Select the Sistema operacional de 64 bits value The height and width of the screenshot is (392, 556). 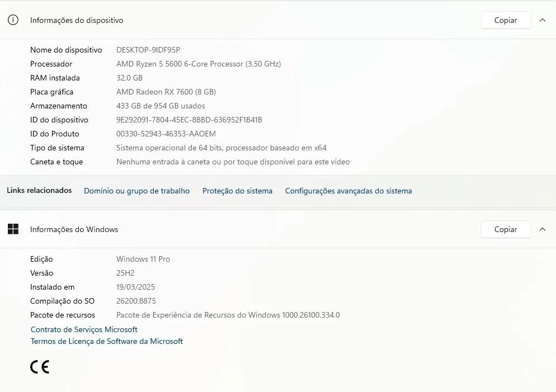pos(222,148)
